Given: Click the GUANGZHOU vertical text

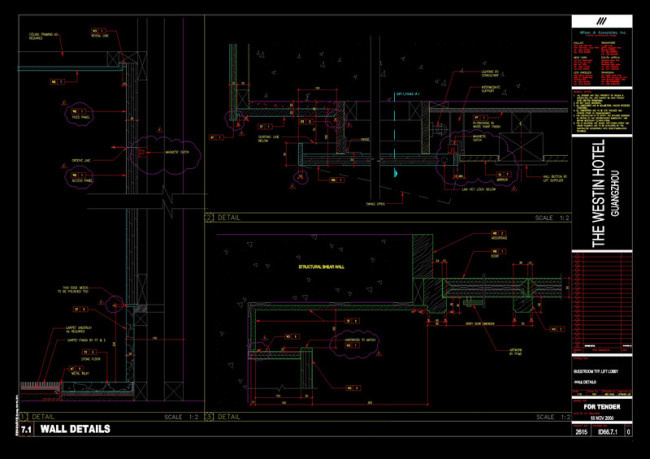Looking at the screenshot, I should point(616,193).
